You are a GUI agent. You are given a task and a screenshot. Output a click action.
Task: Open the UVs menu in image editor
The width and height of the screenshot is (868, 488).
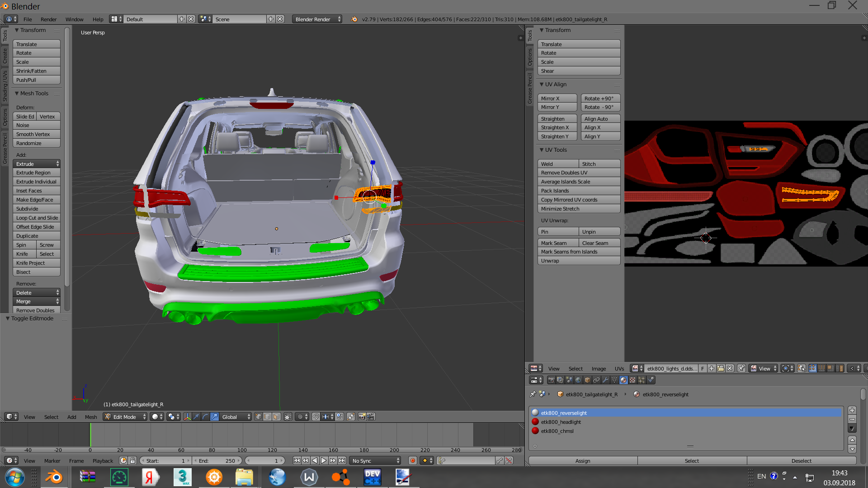[x=619, y=368]
